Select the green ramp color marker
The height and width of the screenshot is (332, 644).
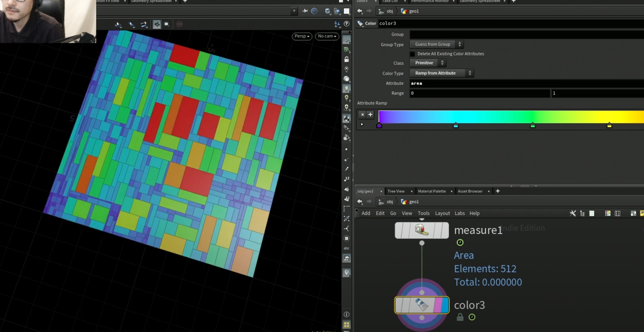532,125
